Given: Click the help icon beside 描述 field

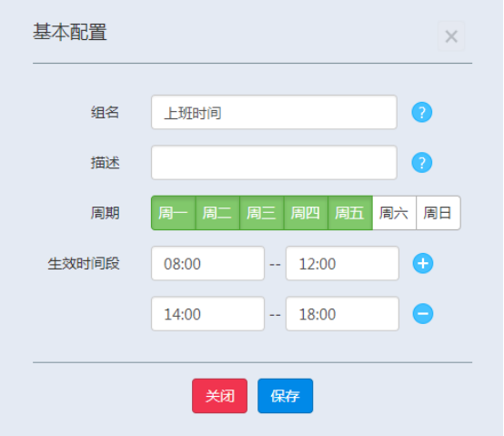Looking at the screenshot, I should (x=422, y=162).
